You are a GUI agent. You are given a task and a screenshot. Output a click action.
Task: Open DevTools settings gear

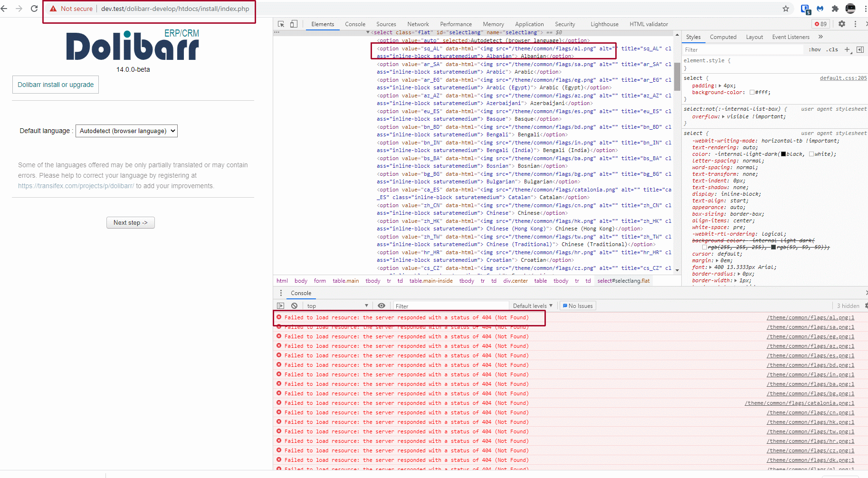(x=842, y=23)
